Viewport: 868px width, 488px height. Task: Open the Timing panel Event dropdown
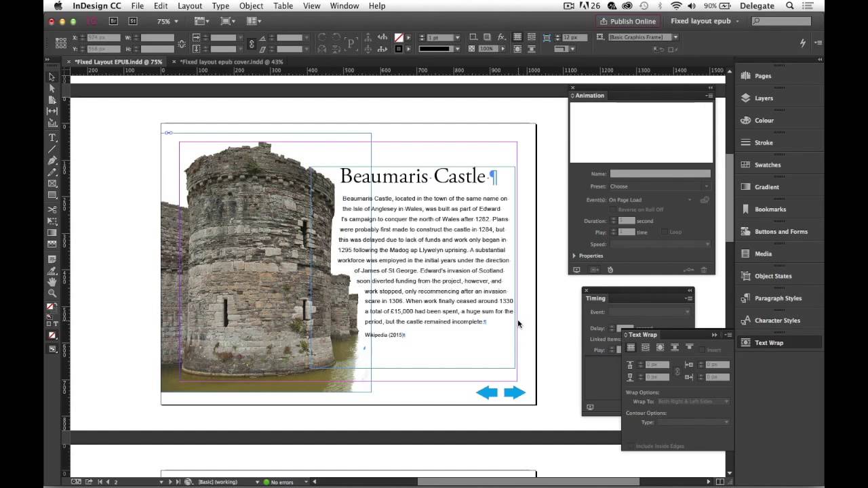(649, 312)
